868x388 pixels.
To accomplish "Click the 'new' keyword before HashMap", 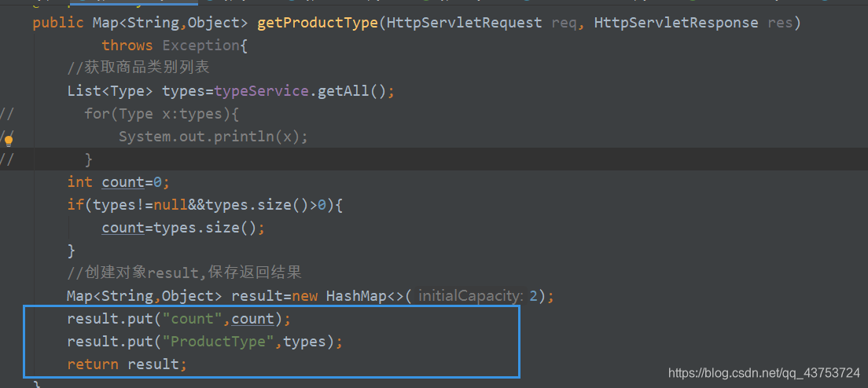I will pyautogui.click(x=304, y=296).
